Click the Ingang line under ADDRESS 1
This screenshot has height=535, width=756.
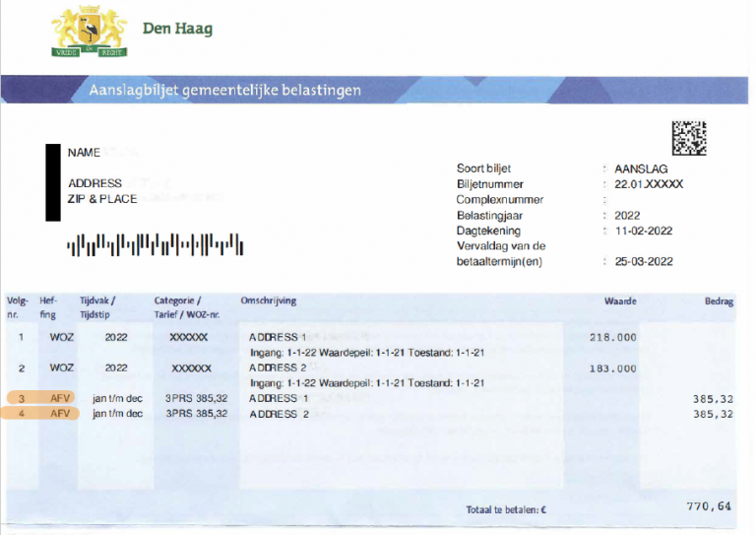coord(367,353)
